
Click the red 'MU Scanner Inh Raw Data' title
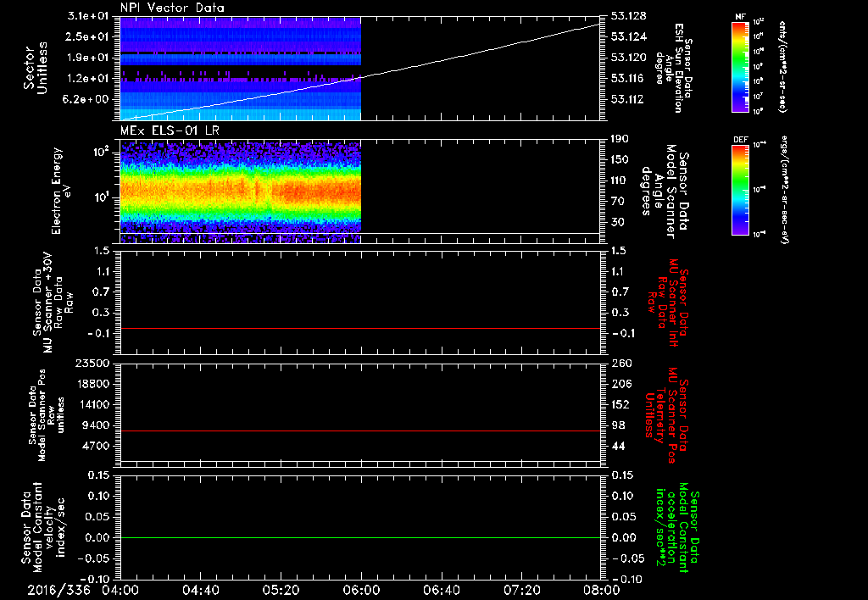tap(669, 303)
